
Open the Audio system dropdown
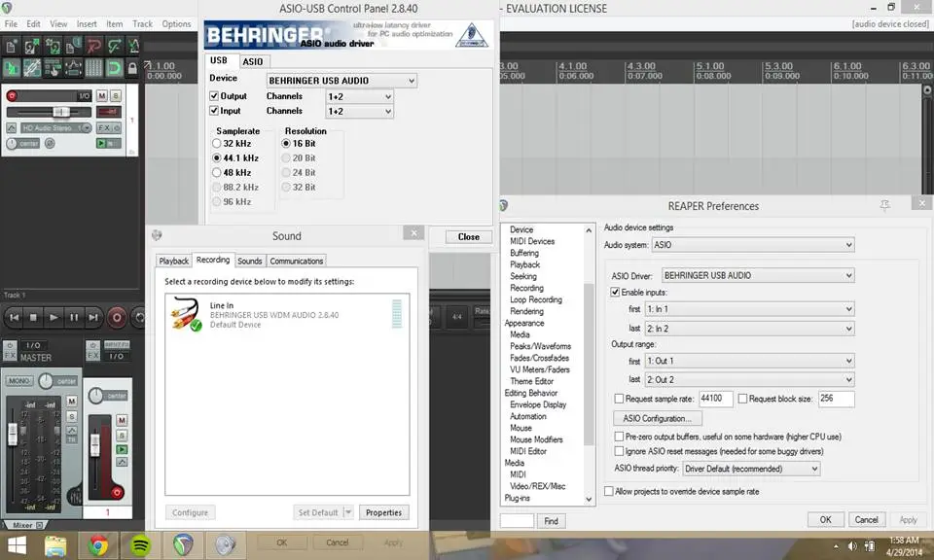[753, 245]
